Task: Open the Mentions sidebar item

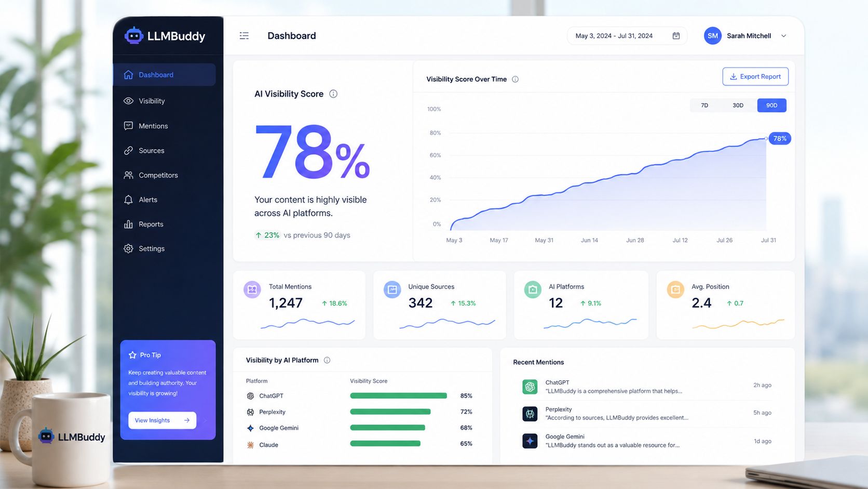Action: [x=164, y=126]
